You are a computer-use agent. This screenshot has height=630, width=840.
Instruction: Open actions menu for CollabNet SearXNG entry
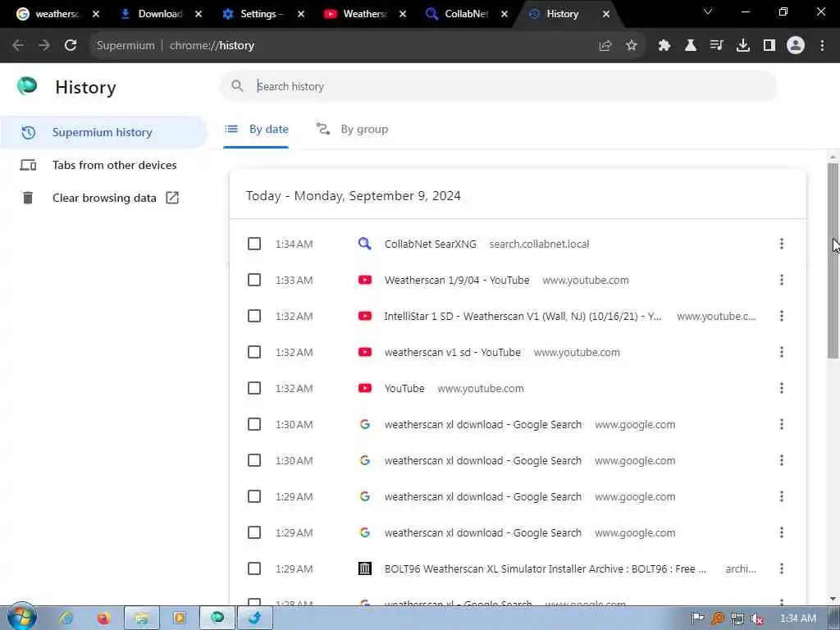(x=782, y=244)
